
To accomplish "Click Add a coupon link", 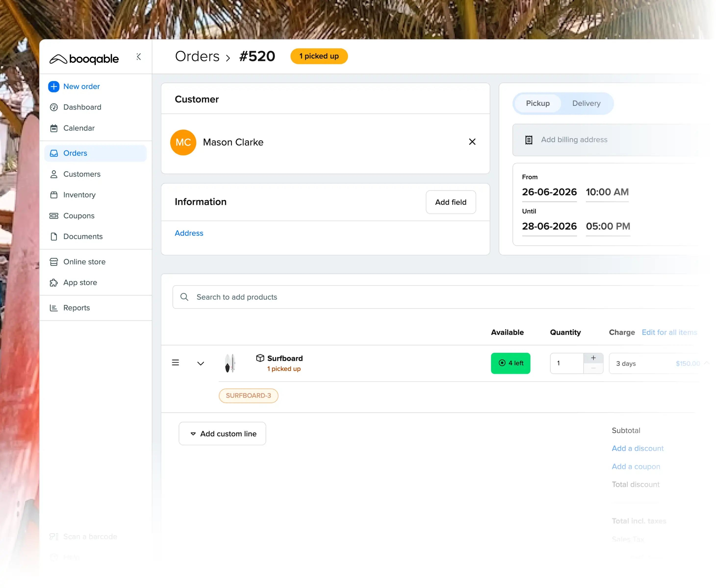I will click(636, 467).
